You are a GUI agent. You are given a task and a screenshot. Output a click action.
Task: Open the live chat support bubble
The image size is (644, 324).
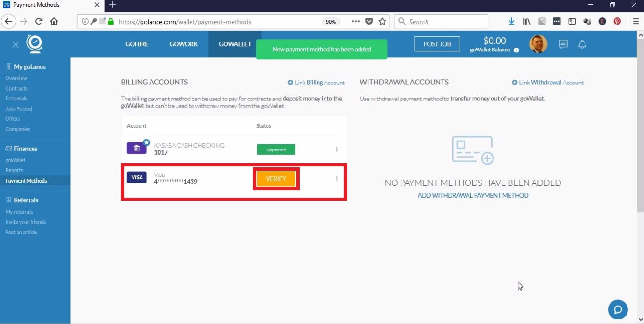[x=618, y=310]
